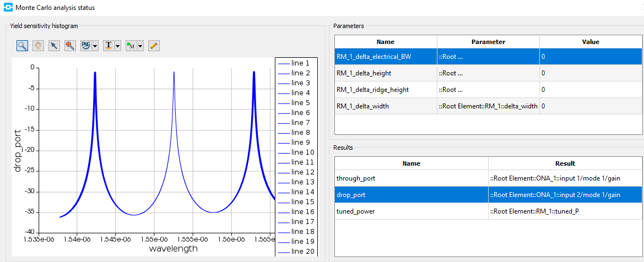The image size is (644, 262).
Task: Click the value cell of RM_1_delta_height
Action: 591,73
